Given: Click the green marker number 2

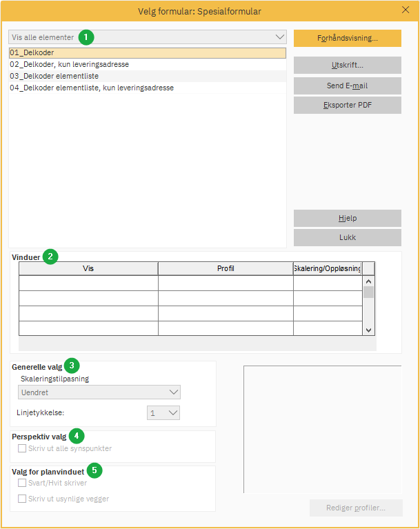Looking at the screenshot, I should [50, 257].
